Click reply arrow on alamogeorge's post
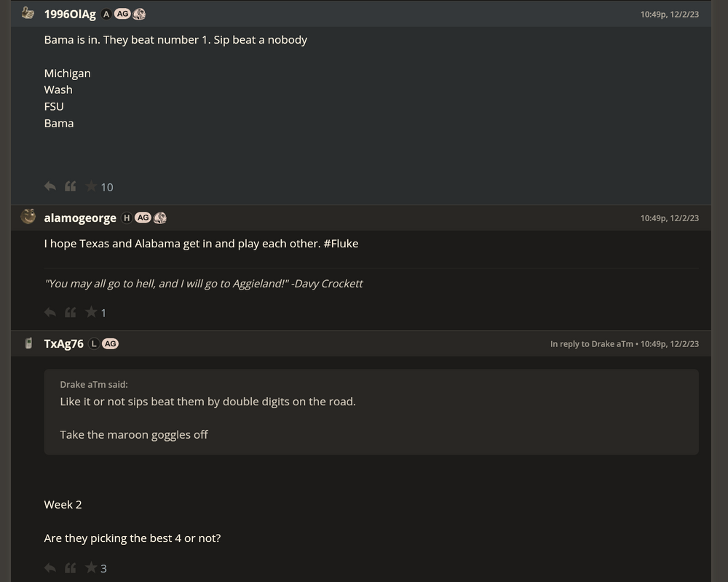The image size is (728, 582). pos(50,312)
